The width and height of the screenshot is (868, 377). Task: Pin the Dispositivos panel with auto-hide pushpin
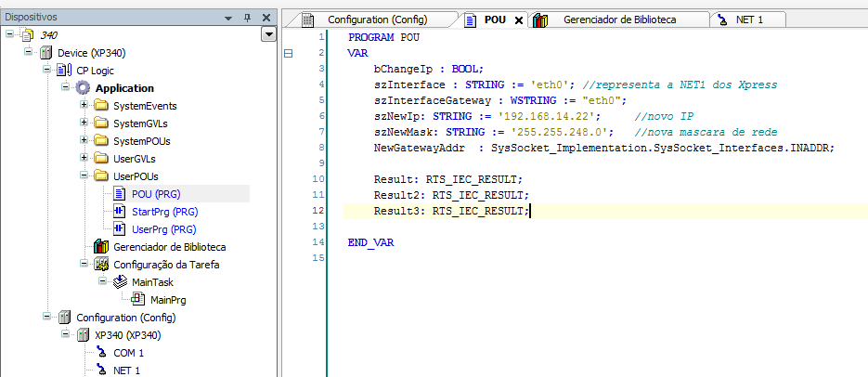coord(247,17)
